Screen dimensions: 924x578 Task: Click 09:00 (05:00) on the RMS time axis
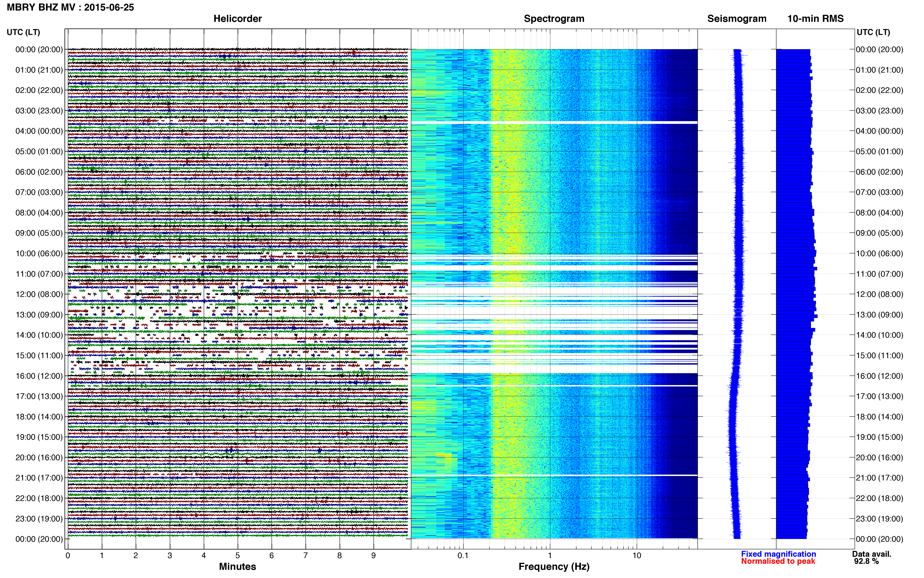coord(879,233)
